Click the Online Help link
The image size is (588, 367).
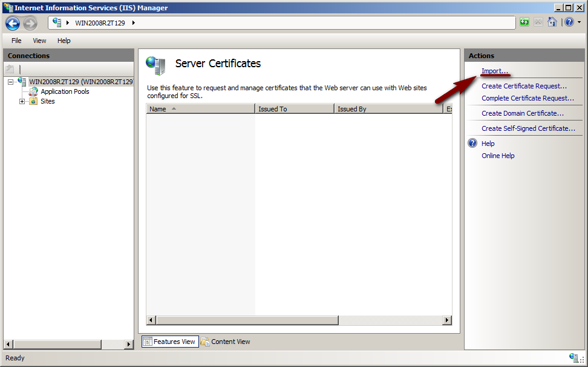pos(497,156)
